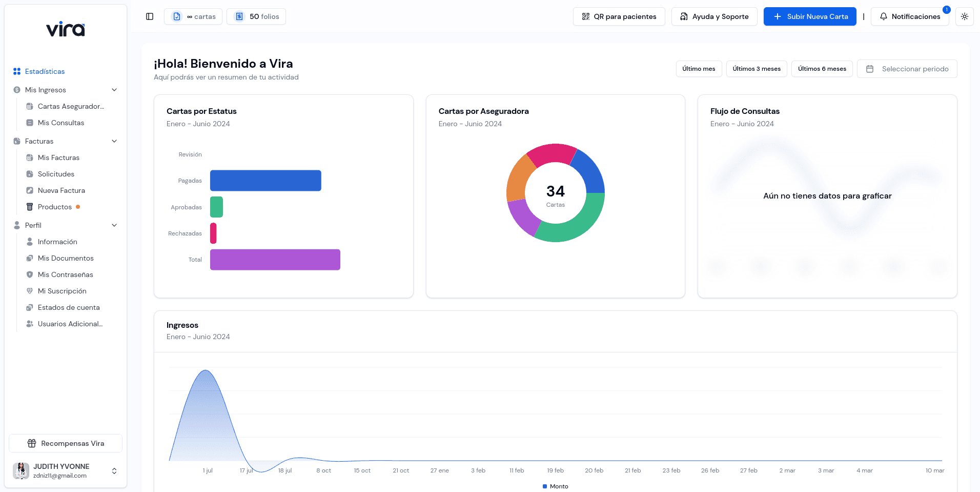980x492 pixels.
Task: Open the user account switcher arrows
Action: tap(114, 471)
